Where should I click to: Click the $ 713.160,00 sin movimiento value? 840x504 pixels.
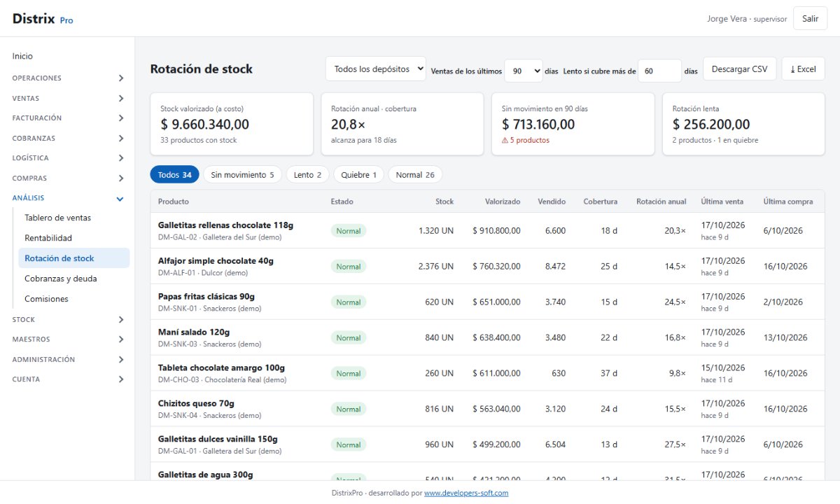click(538, 125)
